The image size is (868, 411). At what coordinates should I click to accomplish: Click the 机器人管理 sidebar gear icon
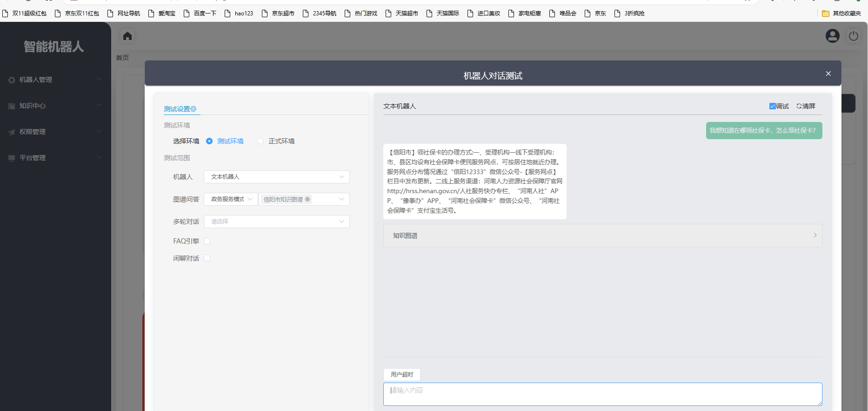click(x=12, y=80)
